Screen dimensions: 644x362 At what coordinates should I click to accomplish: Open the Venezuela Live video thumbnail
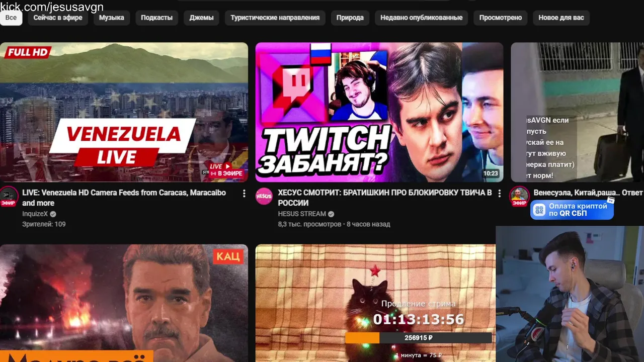(x=124, y=112)
